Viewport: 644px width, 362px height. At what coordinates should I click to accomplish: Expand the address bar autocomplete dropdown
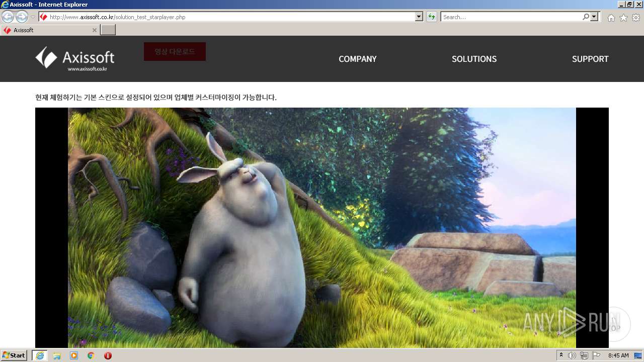[x=419, y=17]
